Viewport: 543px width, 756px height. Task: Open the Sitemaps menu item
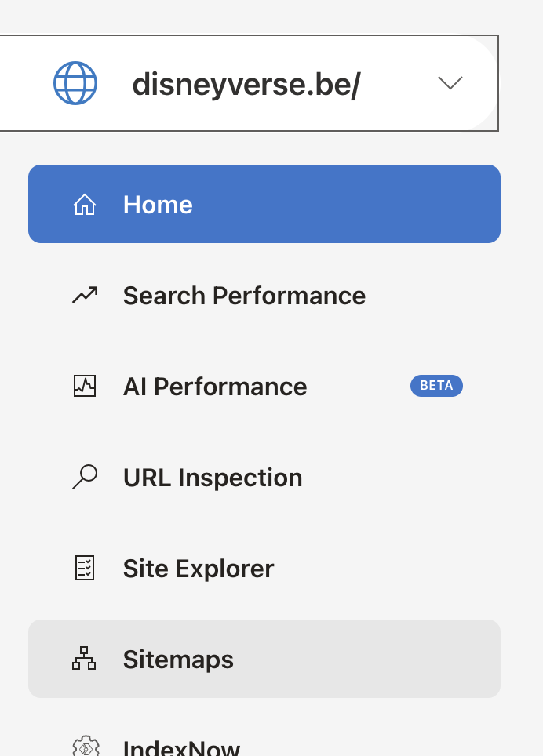pos(178,660)
